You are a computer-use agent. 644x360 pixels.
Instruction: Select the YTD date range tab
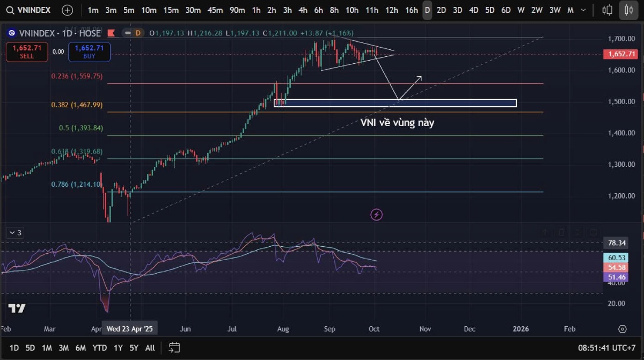tap(99, 348)
